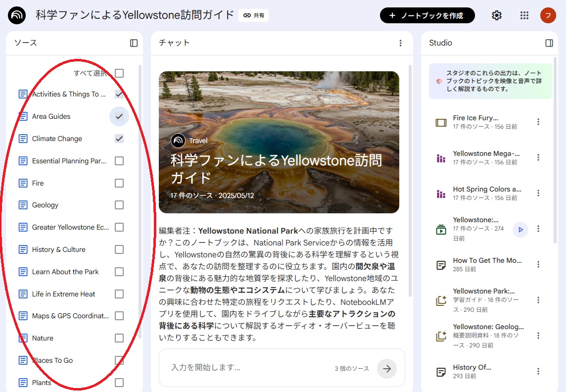Open the Hot Spring Colors audio overview
This screenshot has width=566, height=392.
click(x=487, y=189)
